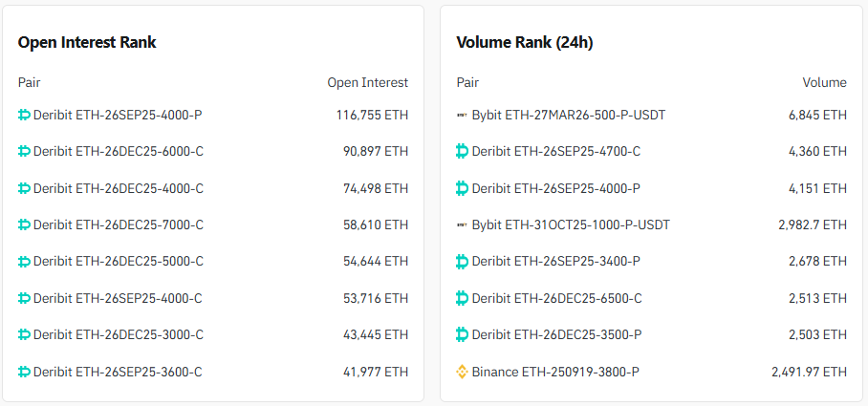The width and height of the screenshot is (868, 406).
Task: Click Bybit icon beside ETH-27MAR26-500-P-USDT
Action: [462, 115]
